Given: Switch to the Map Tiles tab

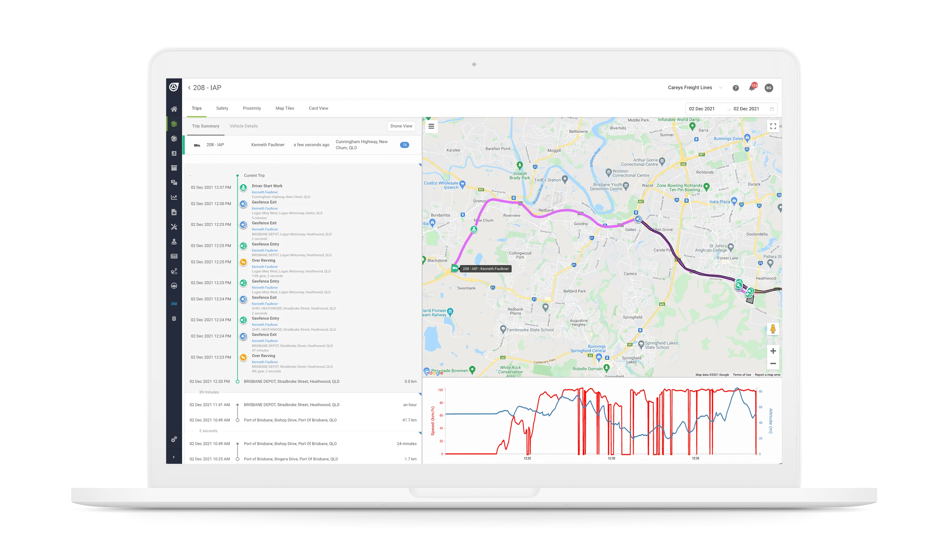Looking at the screenshot, I should [285, 108].
